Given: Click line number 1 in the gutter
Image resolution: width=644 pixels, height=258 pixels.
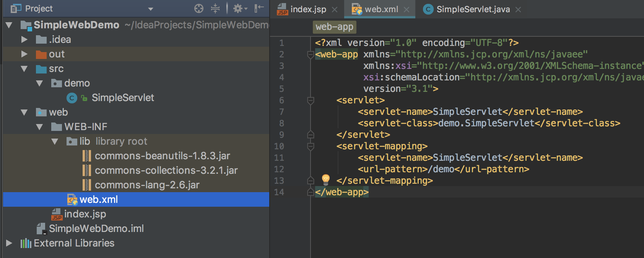Looking at the screenshot, I should point(281,43).
